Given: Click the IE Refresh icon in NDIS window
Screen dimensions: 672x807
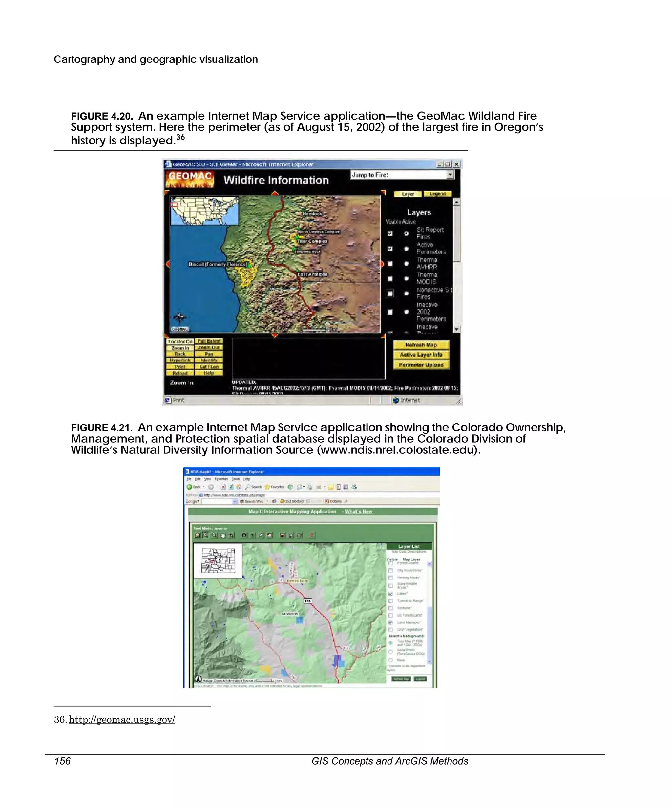Looking at the screenshot, I should [232, 487].
